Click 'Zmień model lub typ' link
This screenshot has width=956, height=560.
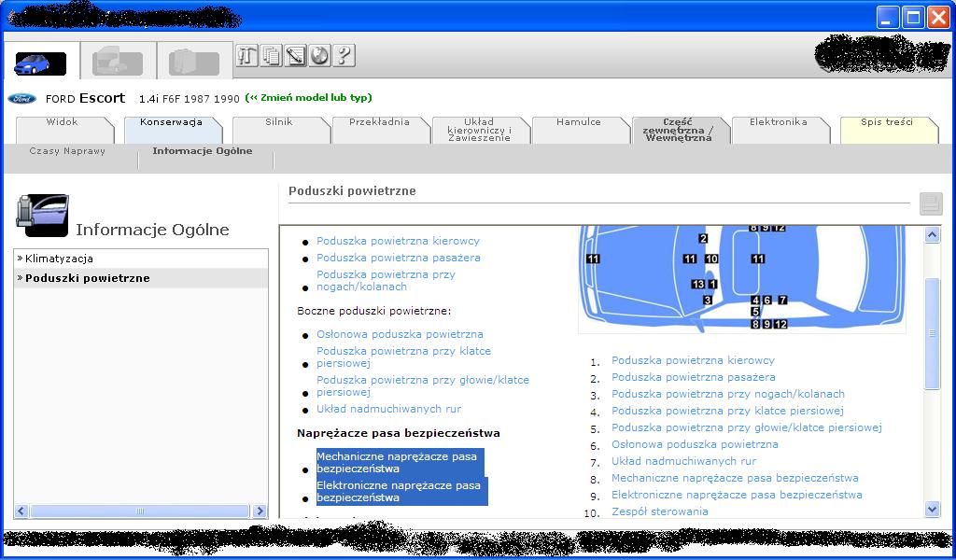308,98
